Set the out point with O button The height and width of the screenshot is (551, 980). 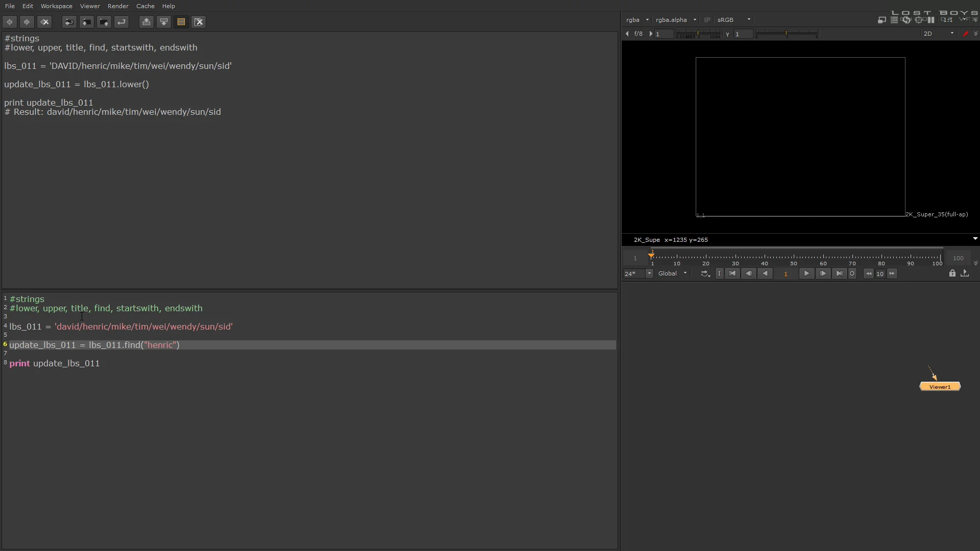tap(852, 274)
